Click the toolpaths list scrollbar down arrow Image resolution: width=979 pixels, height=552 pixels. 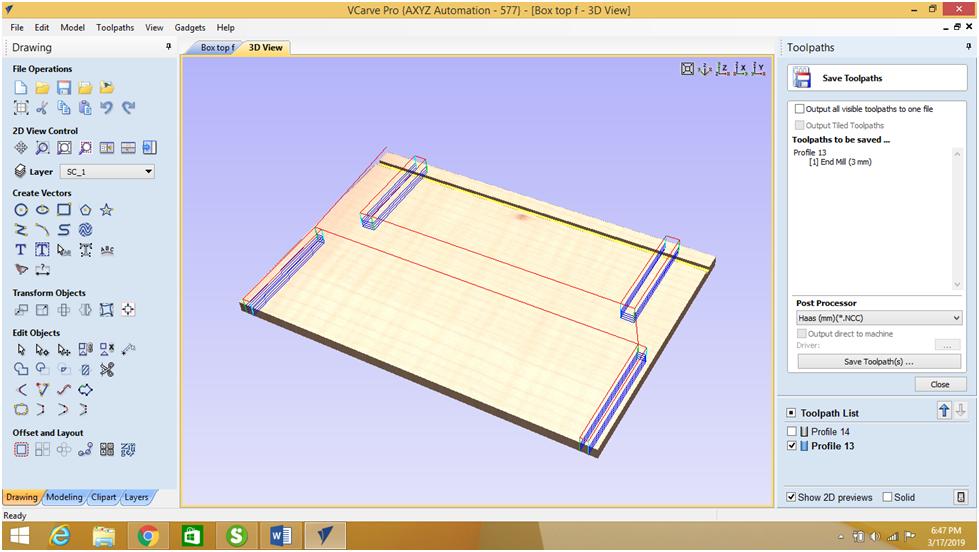pyautogui.click(x=957, y=285)
